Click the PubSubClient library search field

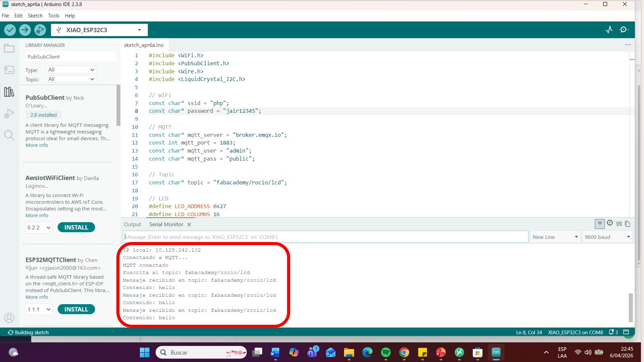pyautogui.click(x=71, y=57)
